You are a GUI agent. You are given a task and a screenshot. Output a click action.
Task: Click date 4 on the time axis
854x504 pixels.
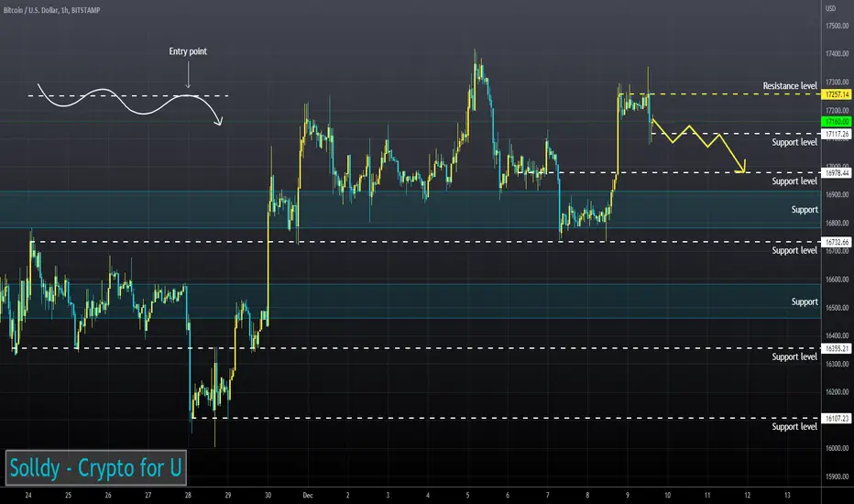pyautogui.click(x=428, y=495)
